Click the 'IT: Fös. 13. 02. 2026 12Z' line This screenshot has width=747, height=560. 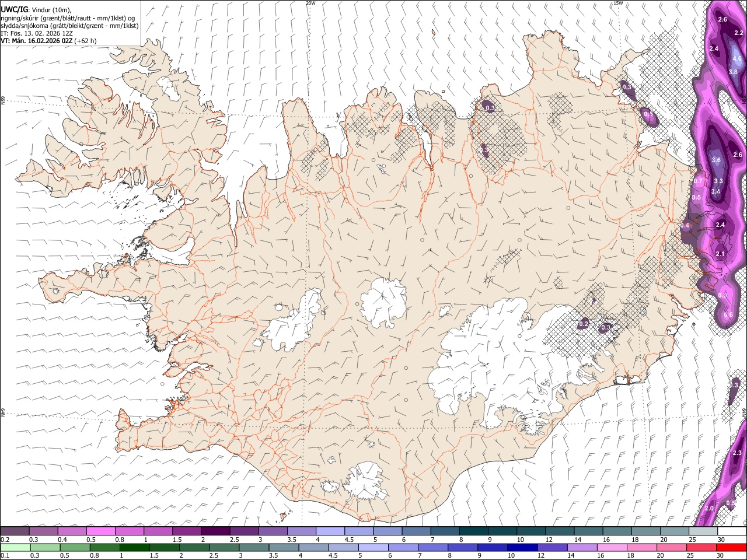(36, 33)
